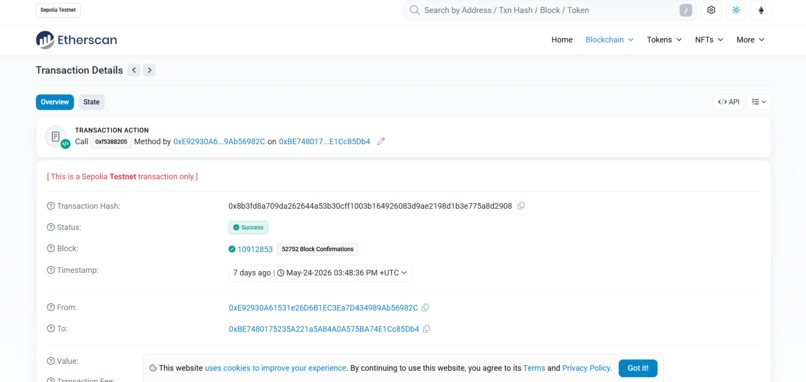Click the Transaction Details heading

[79, 70]
